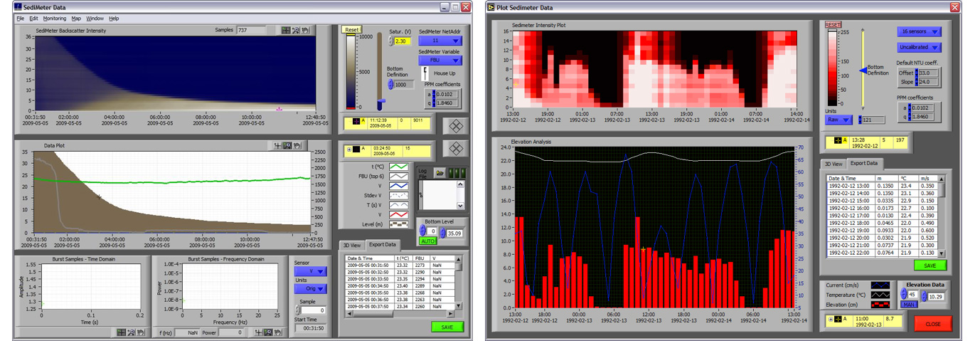The width and height of the screenshot is (980, 341).
Task: Click the lower diamond cursor mover pad
Action: 455,149
